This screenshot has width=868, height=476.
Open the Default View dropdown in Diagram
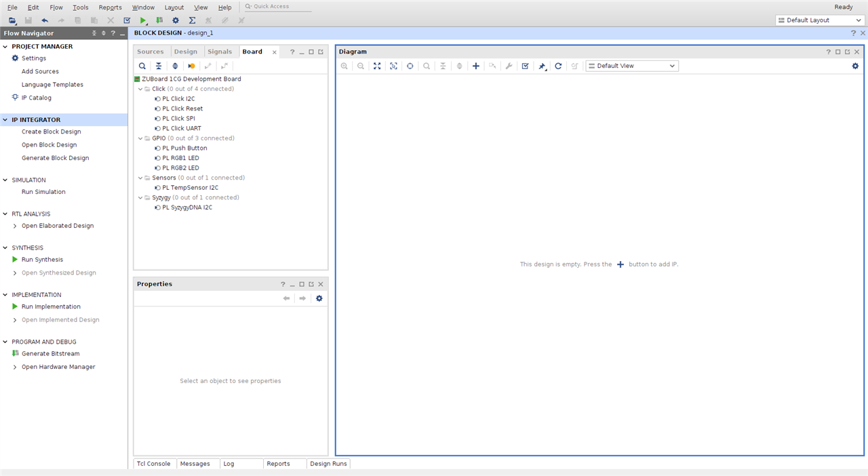(x=632, y=66)
